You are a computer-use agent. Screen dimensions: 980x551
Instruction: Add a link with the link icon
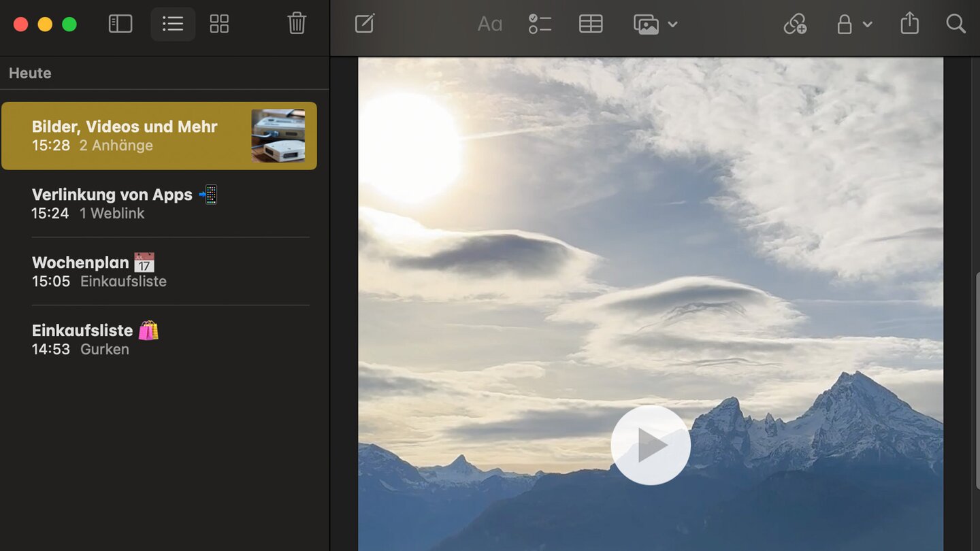pyautogui.click(x=795, y=24)
